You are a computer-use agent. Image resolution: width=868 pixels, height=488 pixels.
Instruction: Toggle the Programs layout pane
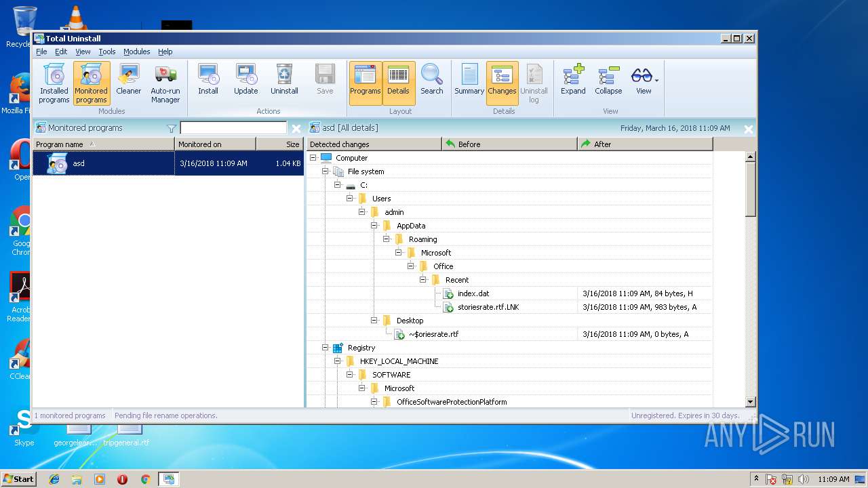366,83
